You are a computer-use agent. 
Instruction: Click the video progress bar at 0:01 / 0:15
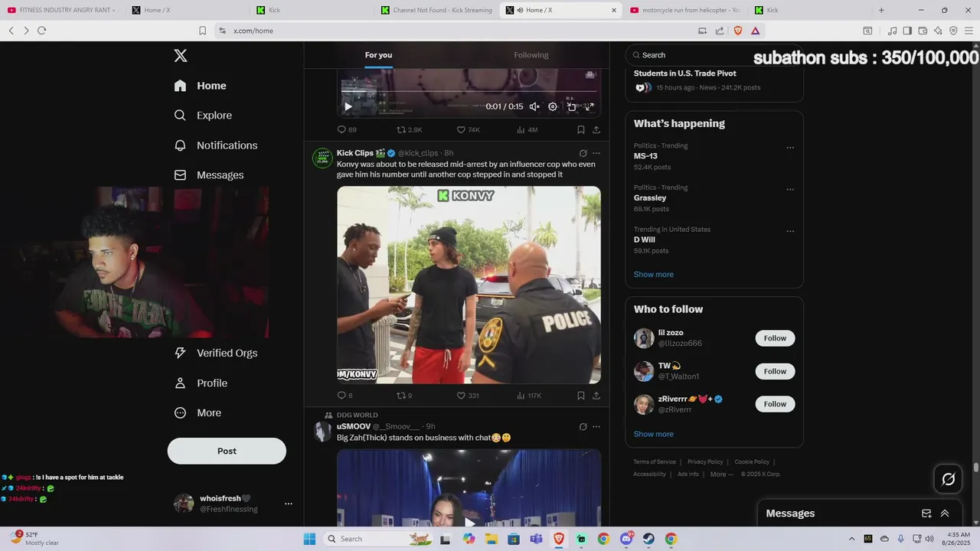469,92
